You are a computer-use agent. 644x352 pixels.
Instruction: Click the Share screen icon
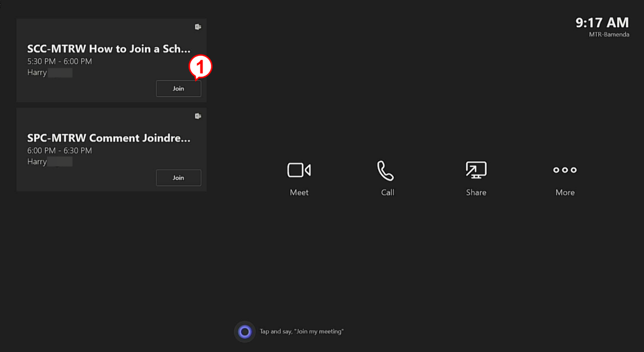coord(476,171)
